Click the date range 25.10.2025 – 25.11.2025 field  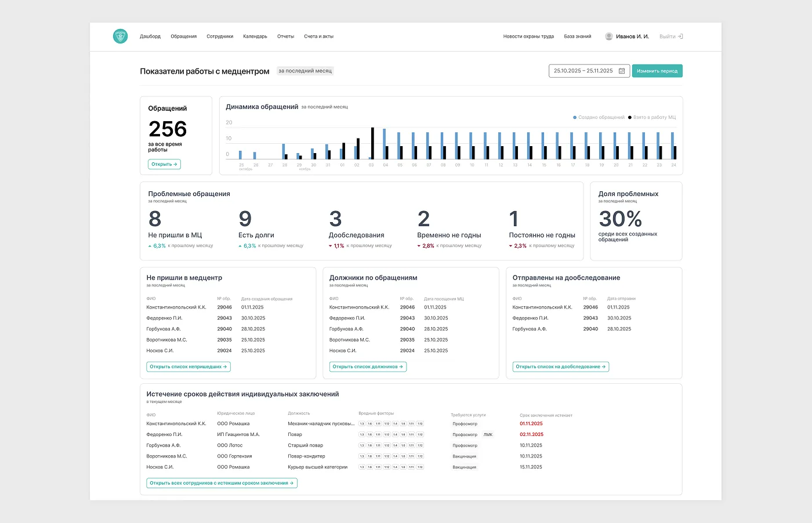tap(583, 71)
